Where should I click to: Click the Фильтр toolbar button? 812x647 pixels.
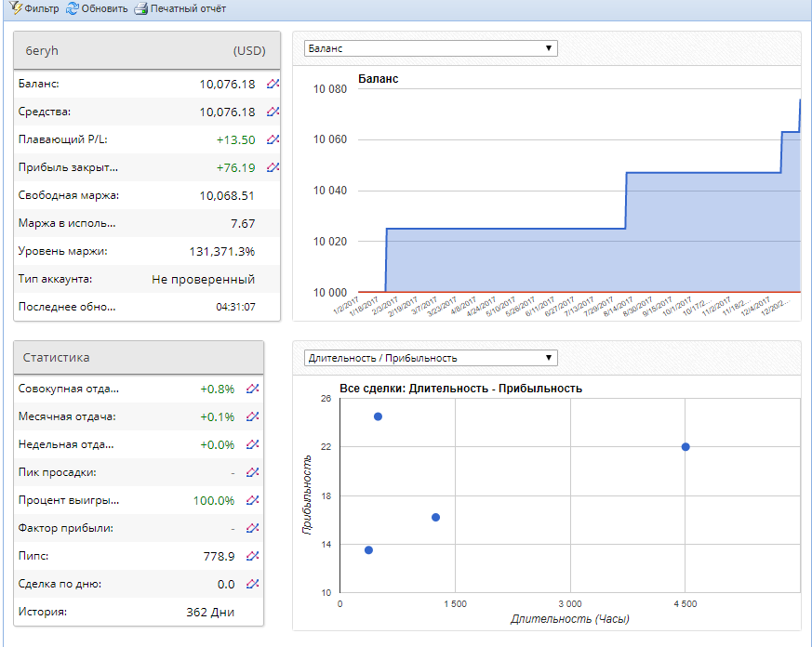pyautogui.click(x=34, y=8)
